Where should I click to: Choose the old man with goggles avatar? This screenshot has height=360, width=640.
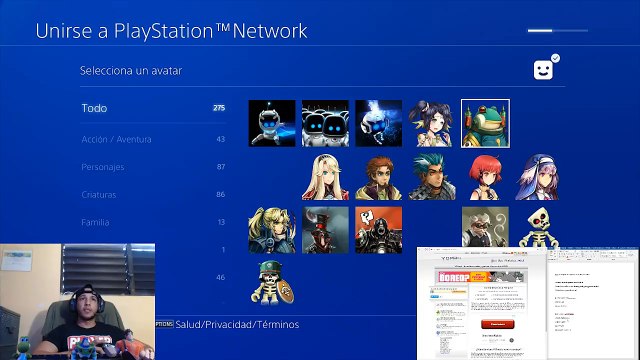(x=485, y=227)
